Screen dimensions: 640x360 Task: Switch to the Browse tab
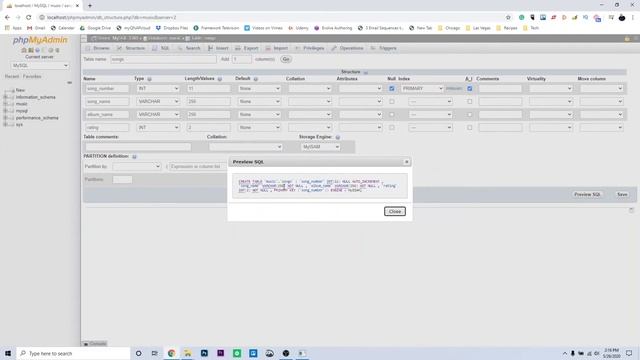pyautogui.click(x=98, y=48)
